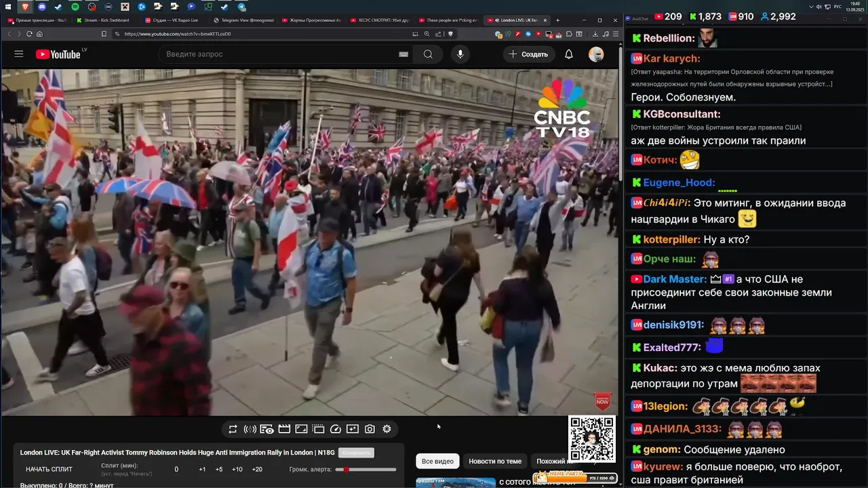868x488 pixels.
Task: Add +20 minutes to split
Action: (x=257, y=469)
